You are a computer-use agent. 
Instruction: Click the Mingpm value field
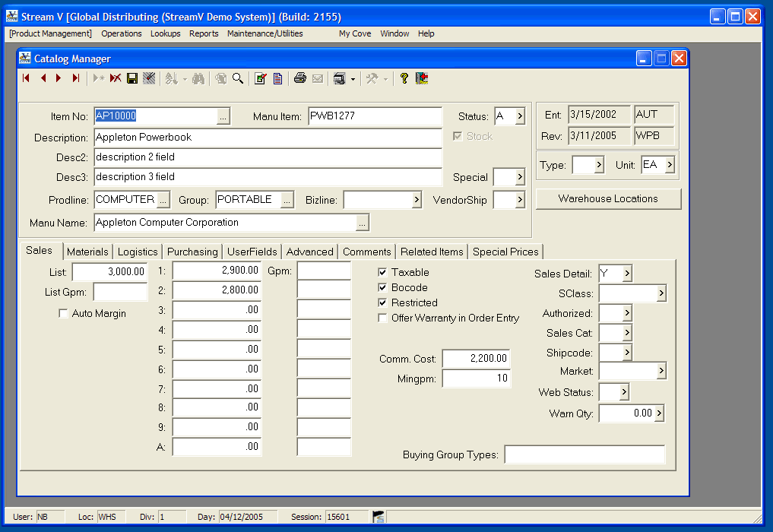click(x=476, y=378)
